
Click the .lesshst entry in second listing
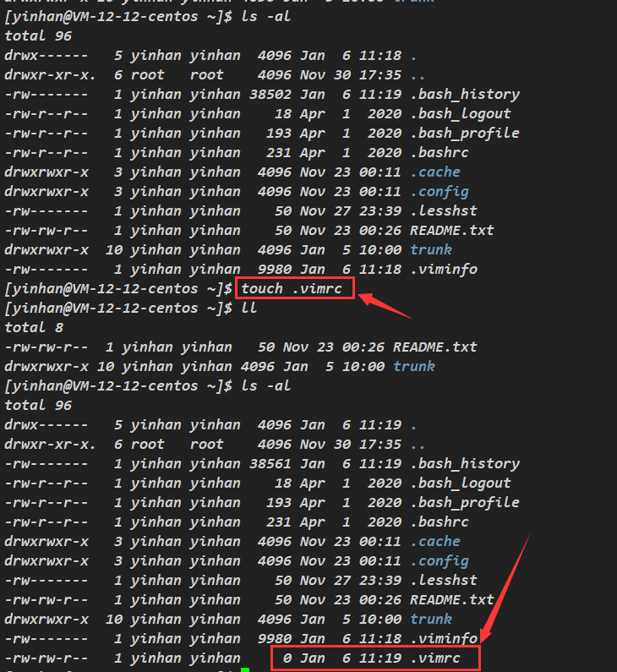pos(444,580)
